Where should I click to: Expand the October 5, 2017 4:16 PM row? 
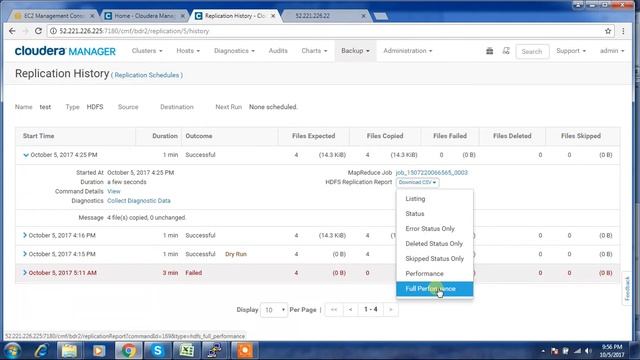tap(25, 235)
